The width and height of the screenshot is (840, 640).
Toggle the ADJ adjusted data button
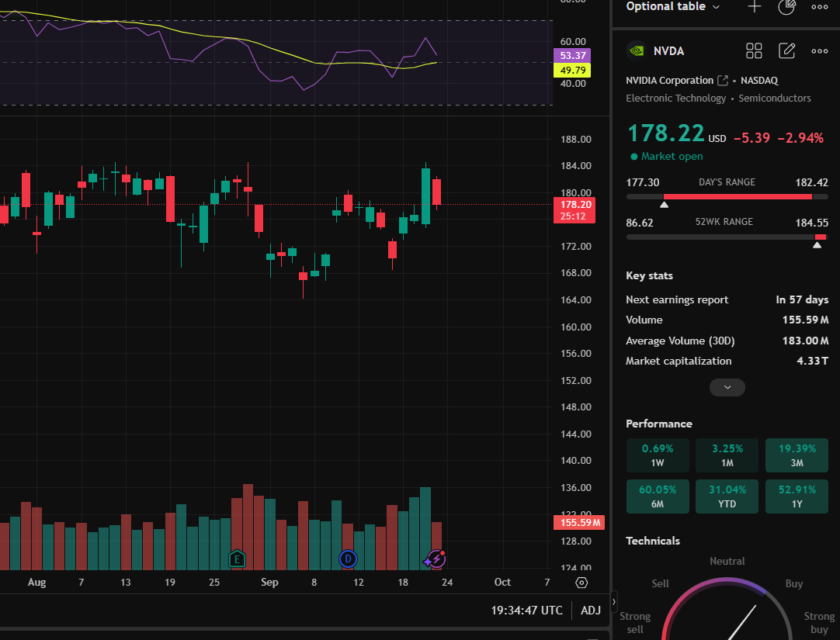click(591, 611)
